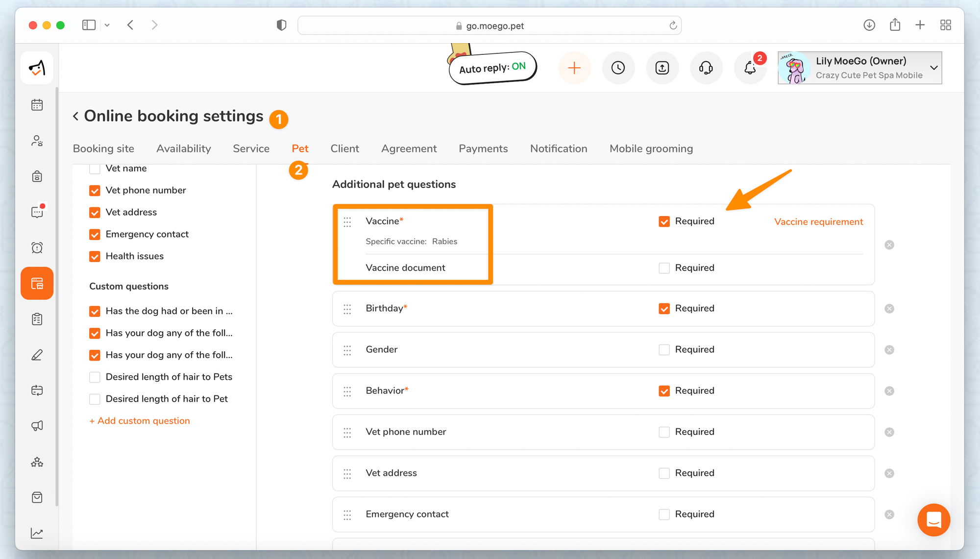This screenshot has width=980, height=559.
Task: Click the headset support icon
Action: (706, 68)
